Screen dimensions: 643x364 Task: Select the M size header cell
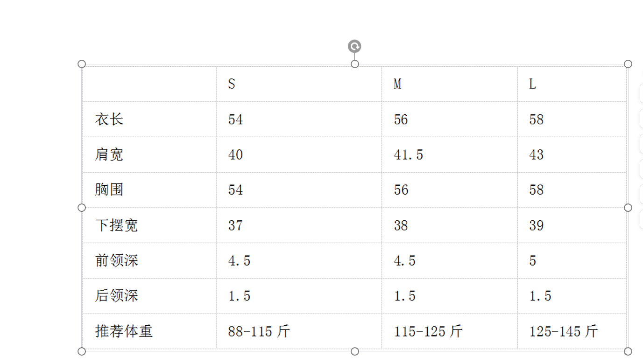coord(449,84)
